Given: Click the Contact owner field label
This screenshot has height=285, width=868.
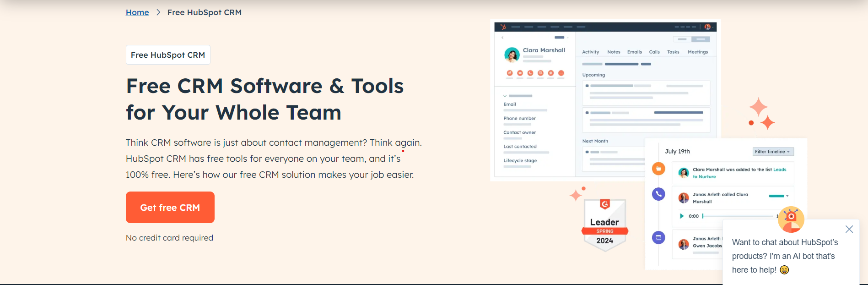Looking at the screenshot, I should (519, 133).
